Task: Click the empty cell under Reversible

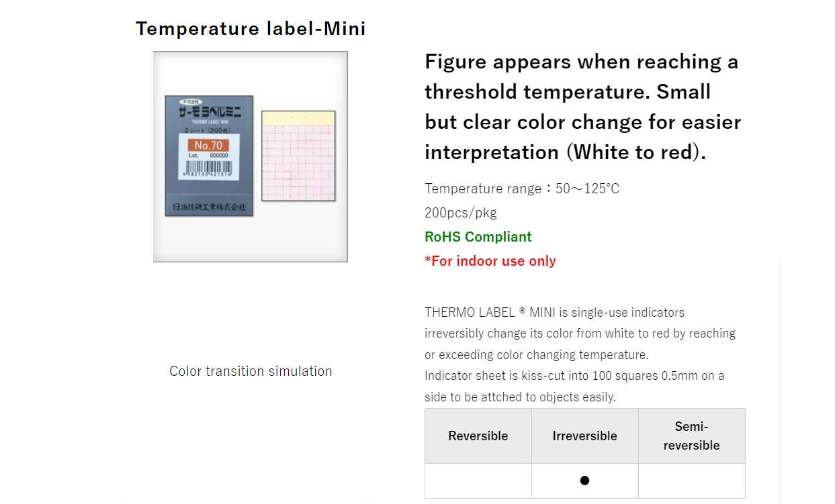Action: [478, 481]
